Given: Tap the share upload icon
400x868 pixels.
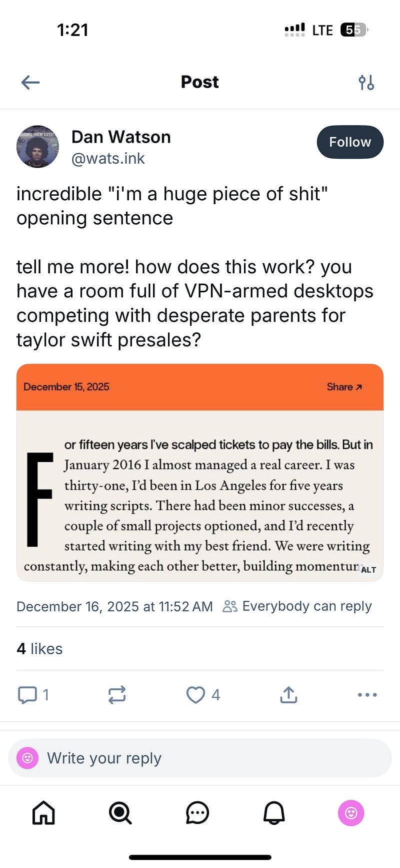Looking at the screenshot, I should point(288,695).
